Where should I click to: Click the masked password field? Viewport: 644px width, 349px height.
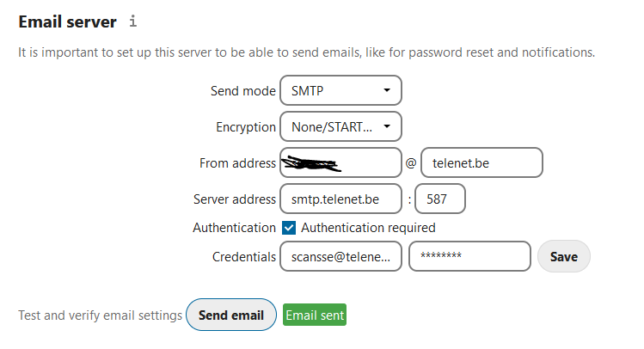(469, 256)
